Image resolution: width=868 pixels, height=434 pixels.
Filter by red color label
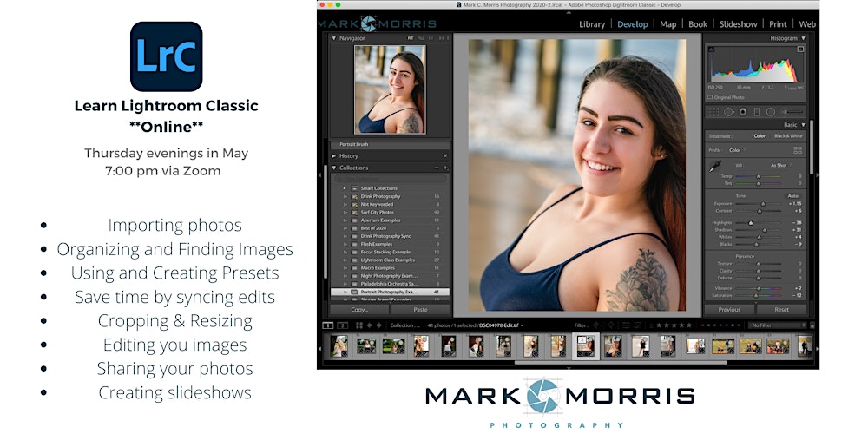click(x=703, y=325)
